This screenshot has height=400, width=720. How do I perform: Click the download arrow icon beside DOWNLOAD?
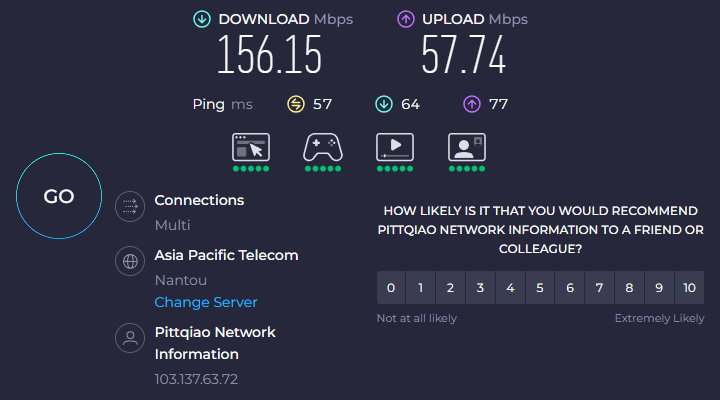202,19
